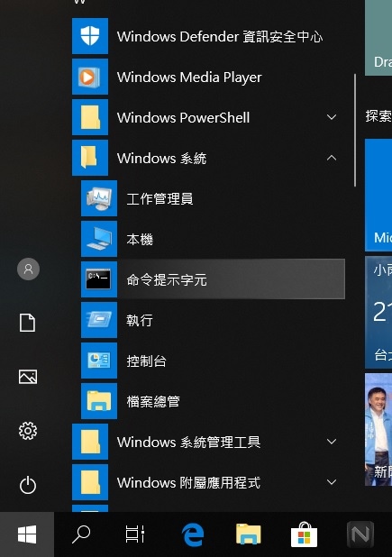Open the 檔案總管 file explorer icon in list
Viewport: 392px width, 557px height.
[x=99, y=401]
